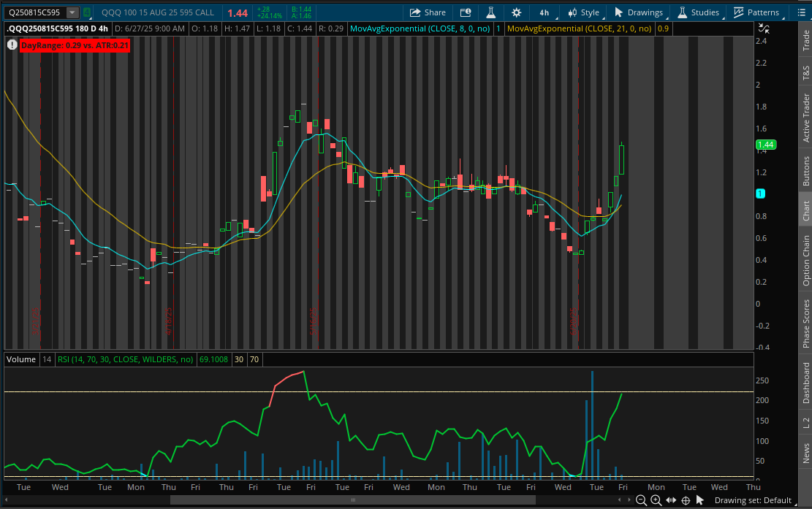Open the Trade side tab
The image size is (812, 509).
pyautogui.click(x=805, y=40)
